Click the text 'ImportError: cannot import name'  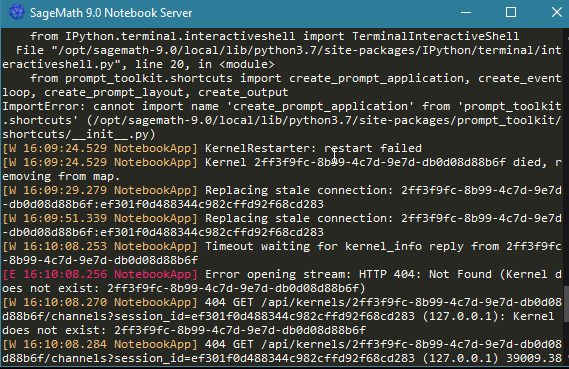(110, 106)
